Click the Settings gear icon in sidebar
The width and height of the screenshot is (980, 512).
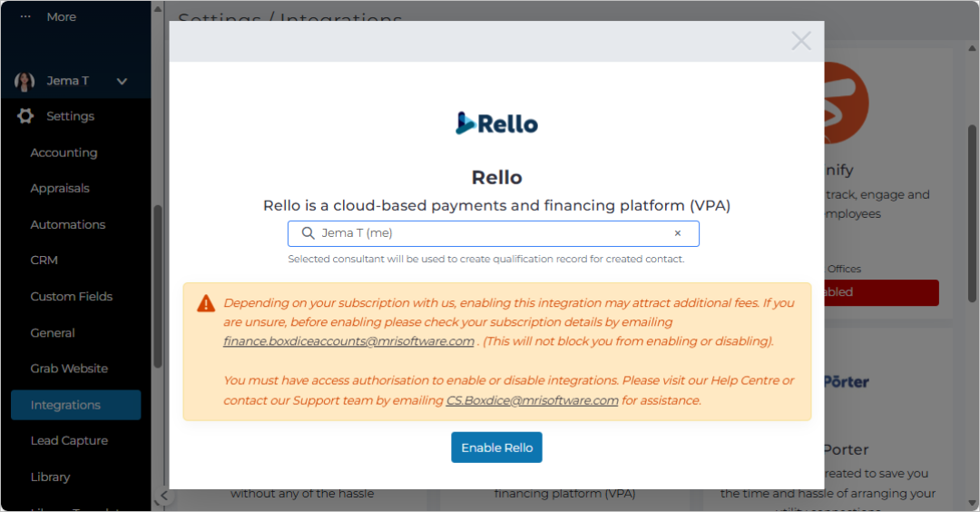tap(25, 115)
